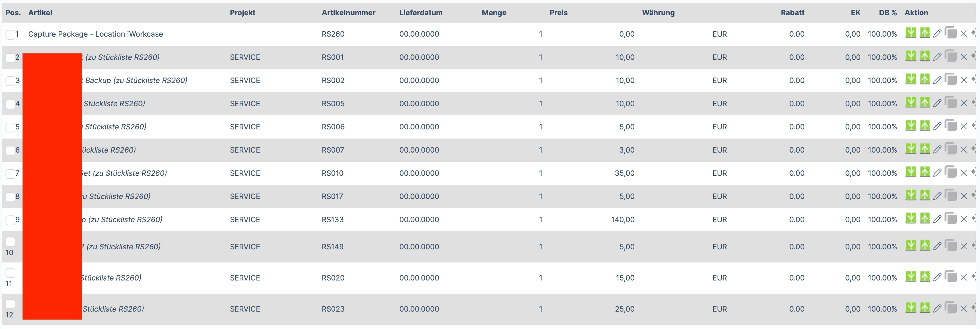The image size is (980, 329).
Task: Click the pencil edit icon for RS133
Action: [938, 219]
